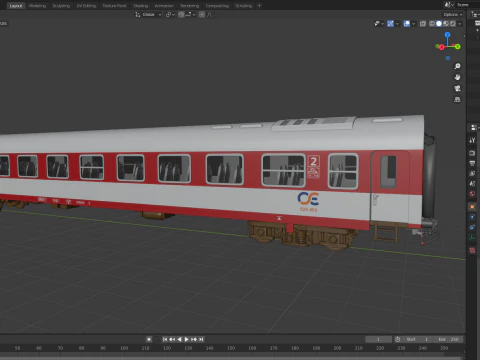Jump to next keyframe

[194, 339]
